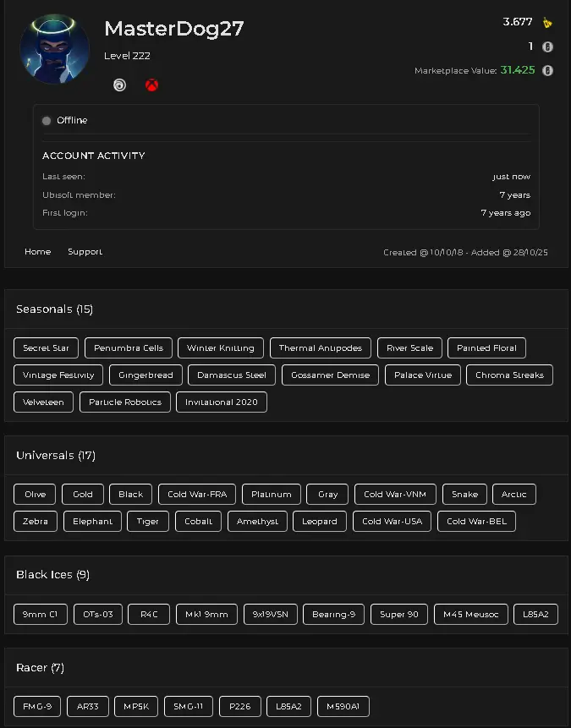Select the Invitational 2020 tag

point(221,402)
